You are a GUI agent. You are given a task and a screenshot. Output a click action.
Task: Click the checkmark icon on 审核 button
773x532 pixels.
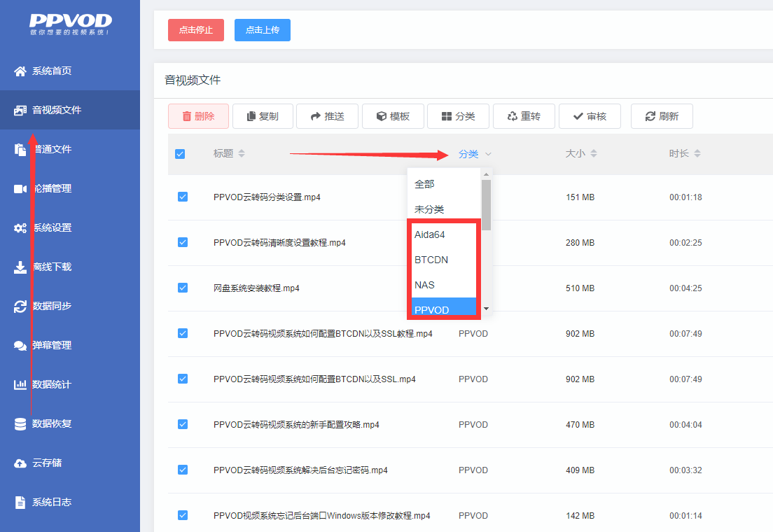578,116
